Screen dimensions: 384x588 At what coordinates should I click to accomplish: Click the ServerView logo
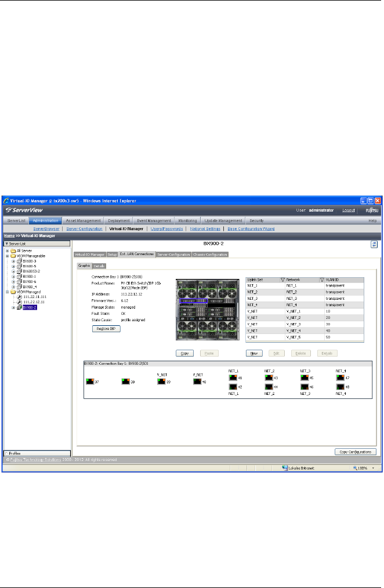(24, 210)
